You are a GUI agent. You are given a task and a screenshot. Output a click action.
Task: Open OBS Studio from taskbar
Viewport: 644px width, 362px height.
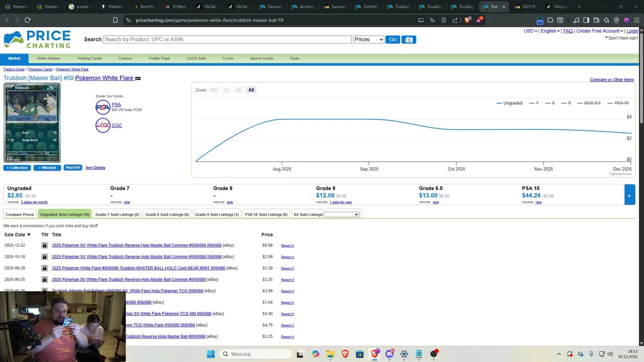[434, 354]
